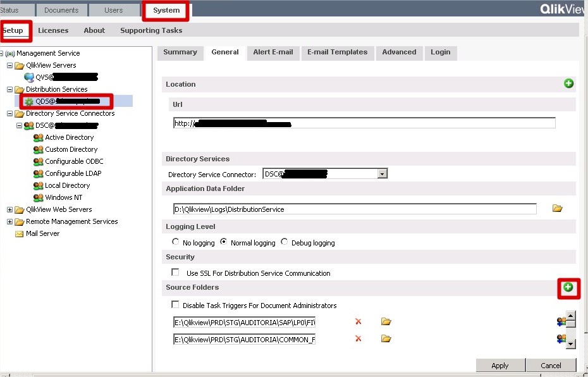Open the Directory Service Connector dropdown
Image resolution: width=588 pixels, height=377 pixels.
coord(382,174)
